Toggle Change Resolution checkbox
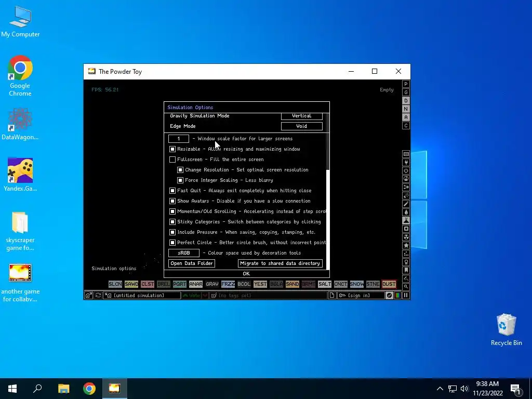 pyautogui.click(x=180, y=170)
